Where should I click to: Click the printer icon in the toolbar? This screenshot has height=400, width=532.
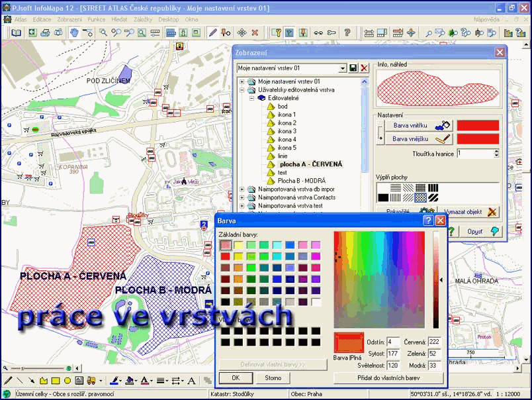tap(46, 32)
